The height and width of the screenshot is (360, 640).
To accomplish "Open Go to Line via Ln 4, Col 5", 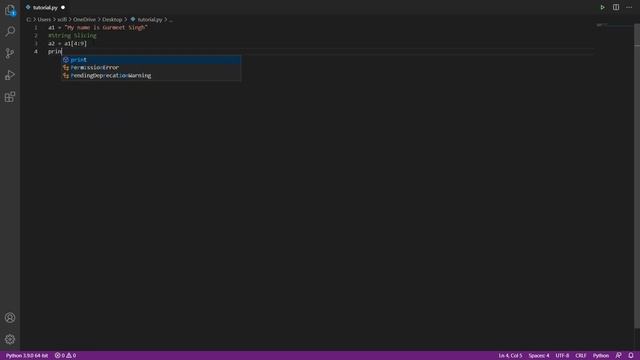I will (510, 356).
